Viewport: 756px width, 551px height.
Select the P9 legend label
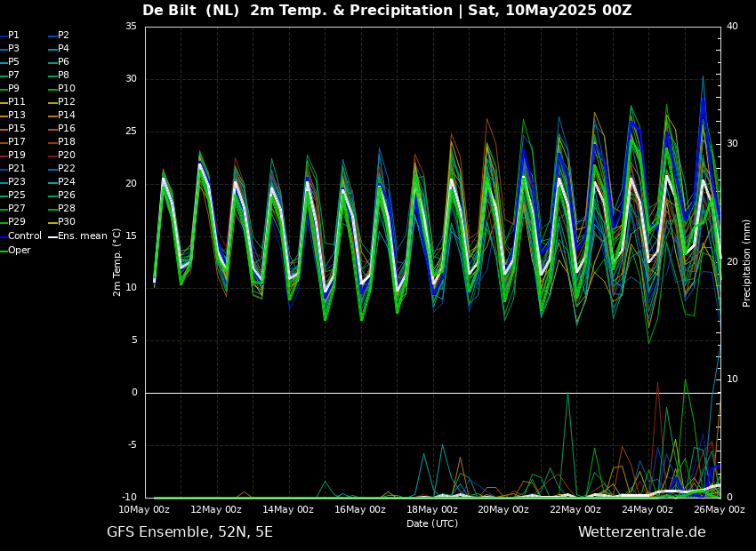tap(10, 88)
